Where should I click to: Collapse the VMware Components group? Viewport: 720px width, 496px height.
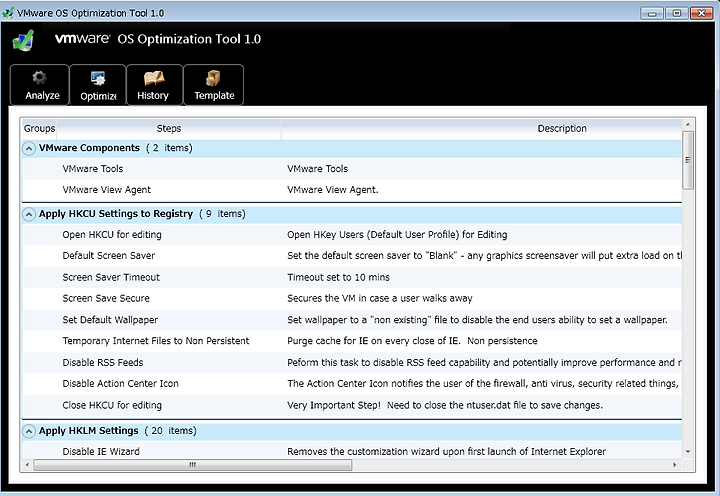[28, 148]
